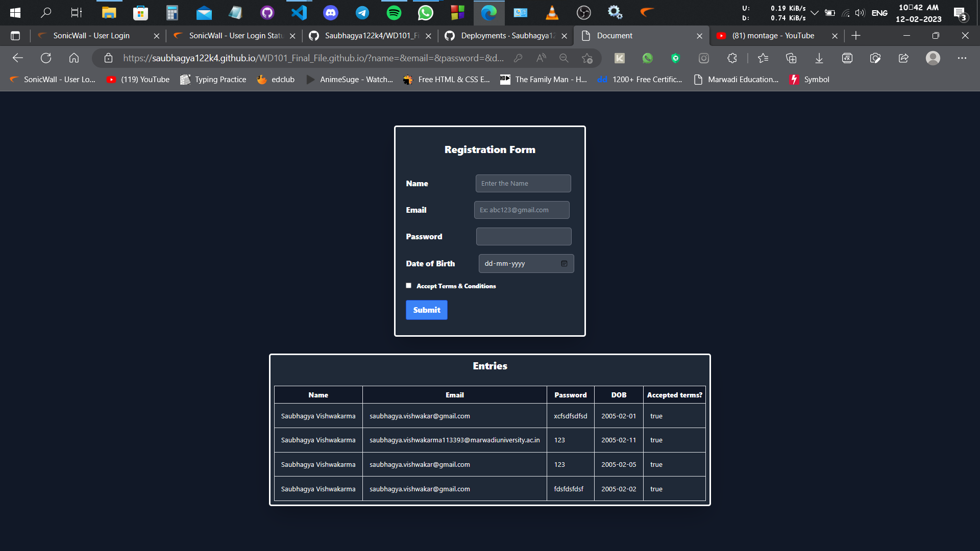Start a Web Capture screenshot
Image resolution: width=980 pixels, height=551 pixels.
pos(875,58)
